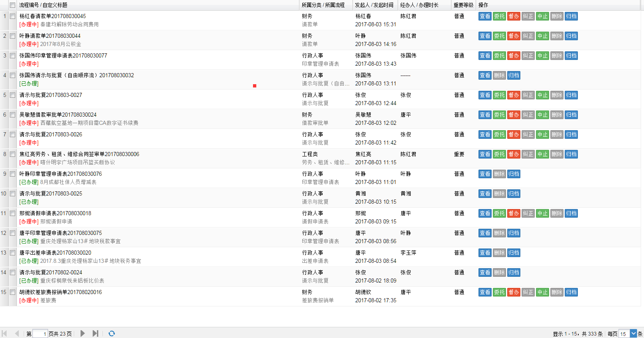
Task: Go to first page arrow
Action: coord(5,333)
